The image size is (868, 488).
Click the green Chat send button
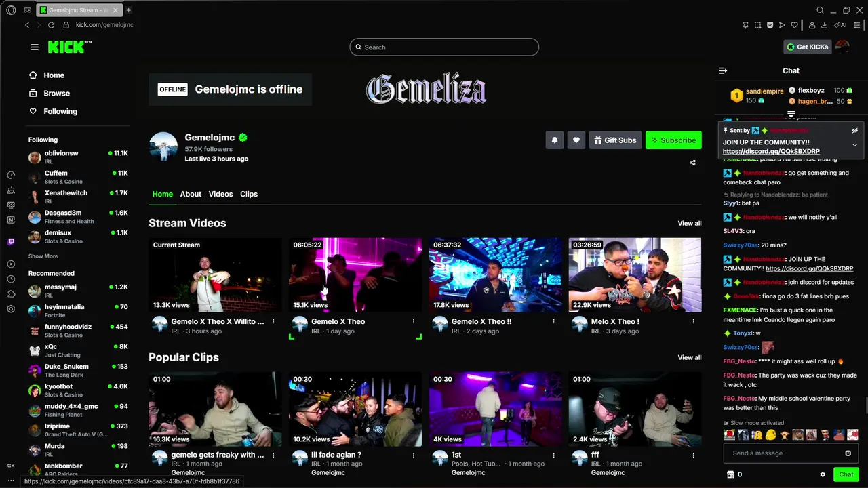(x=846, y=474)
